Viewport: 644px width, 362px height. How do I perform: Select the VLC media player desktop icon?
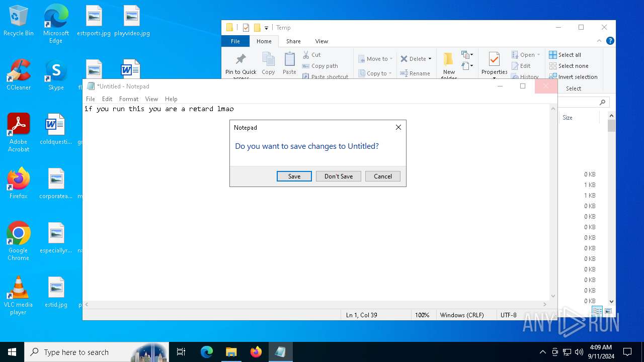[x=19, y=296]
